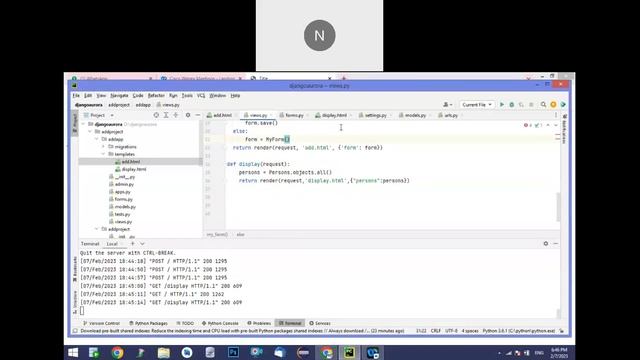Switch to models.py editor tab
The height and width of the screenshot is (360, 640).
click(x=415, y=116)
